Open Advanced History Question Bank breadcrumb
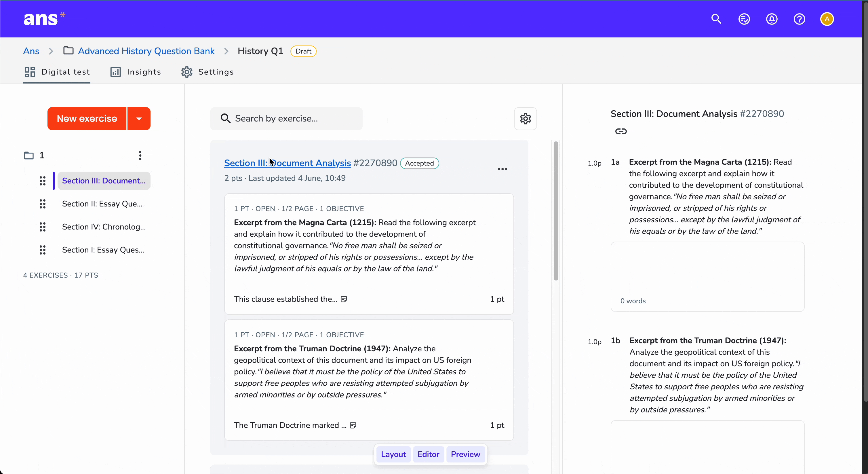868x474 pixels. 146,51
